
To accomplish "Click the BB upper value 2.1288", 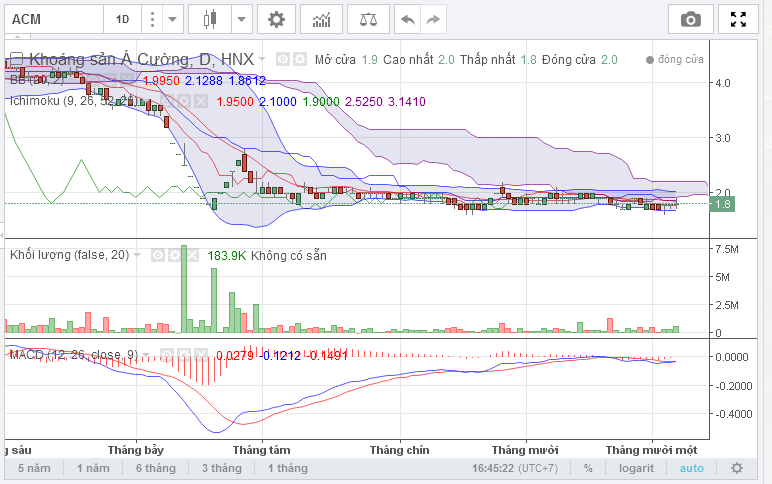I will (204, 80).
